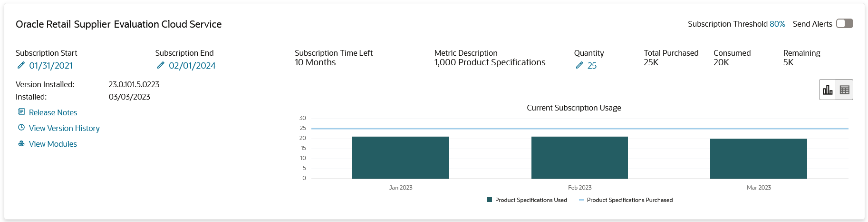Click the View Modules cubes icon
This screenshot has width=868, height=222.
pyautogui.click(x=21, y=143)
